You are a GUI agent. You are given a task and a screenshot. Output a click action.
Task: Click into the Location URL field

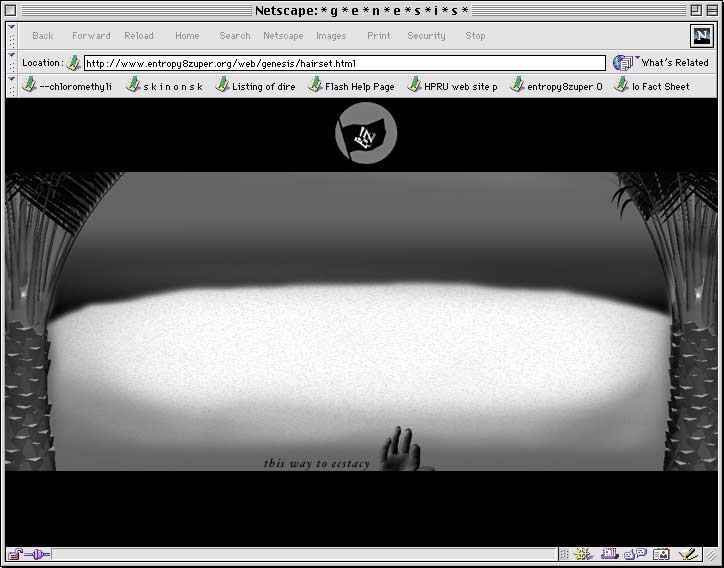click(x=340, y=63)
